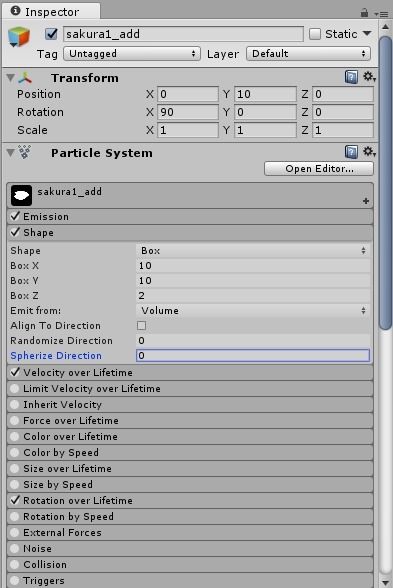Click the sakura1_add particle texture thumbnail
Image resolution: width=393 pixels, height=588 pixels.
point(21,195)
